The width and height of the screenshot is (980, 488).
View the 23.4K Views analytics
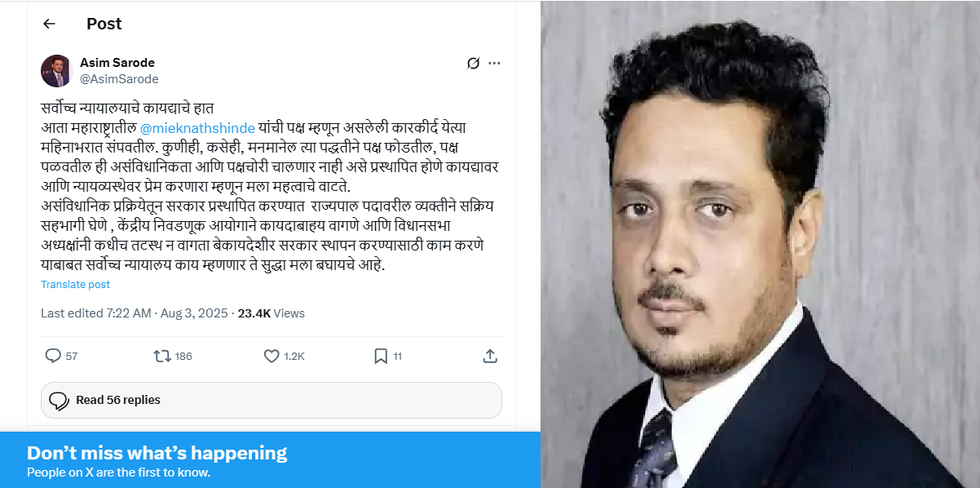pyautogui.click(x=271, y=313)
